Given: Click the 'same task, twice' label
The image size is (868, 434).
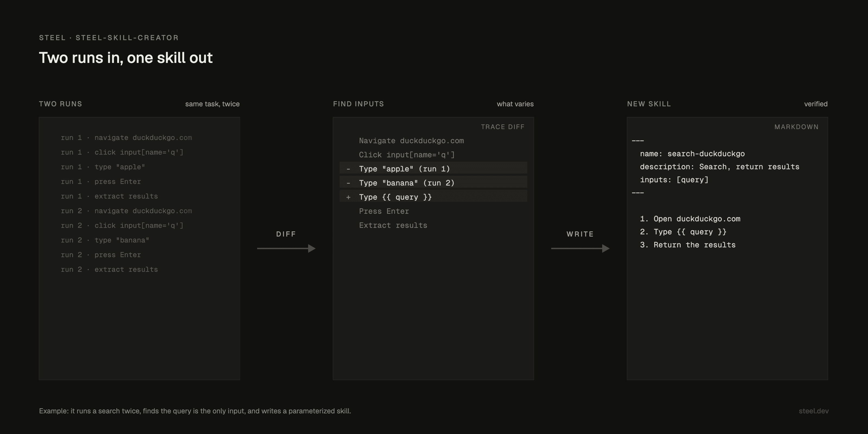Looking at the screenshot, I should click(x=212, y=104).
